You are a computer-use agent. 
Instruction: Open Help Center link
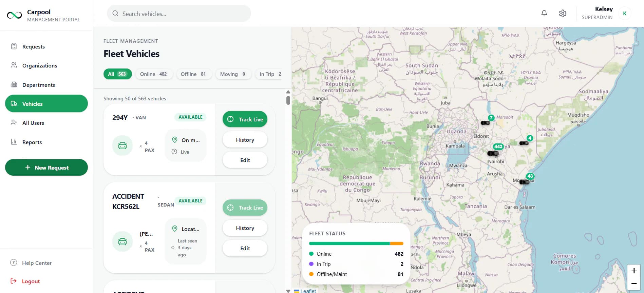pyautogui.click(x=37, y=263)
